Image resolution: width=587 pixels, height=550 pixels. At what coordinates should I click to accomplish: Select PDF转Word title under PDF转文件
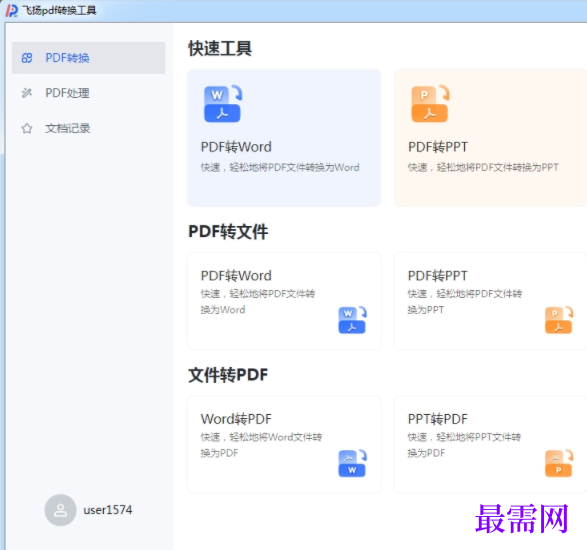pos(236,276)
